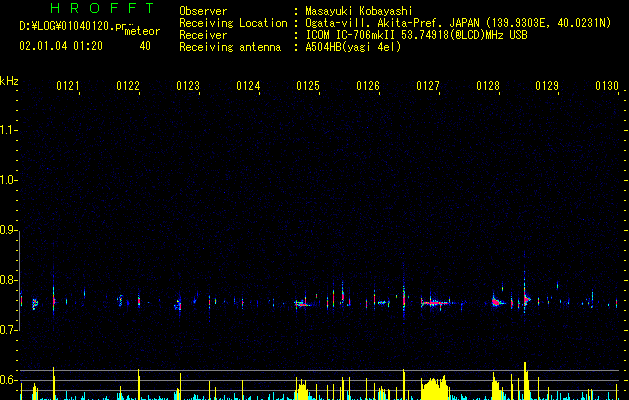Click the meteor count value 40
The image size is (629, 400).
[x=145, y=46]
